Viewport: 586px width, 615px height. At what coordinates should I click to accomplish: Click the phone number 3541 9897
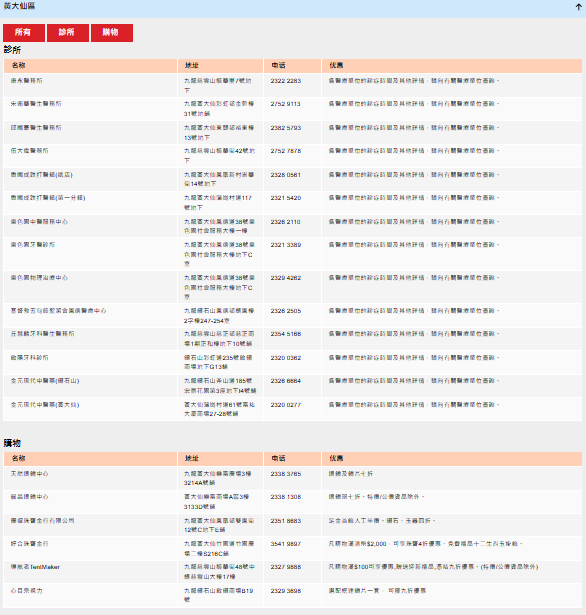click(x=286, y=544)
